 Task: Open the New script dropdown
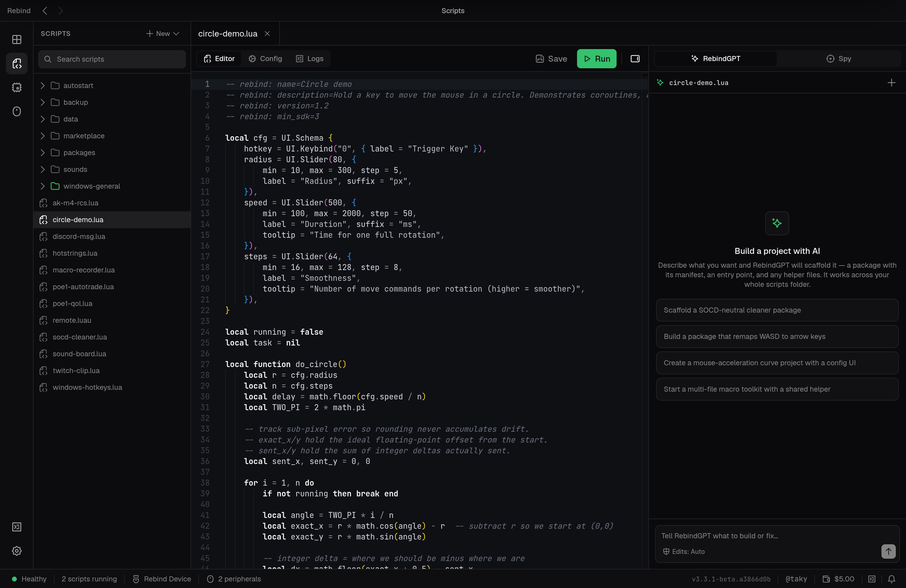click(x=163, y=34)
